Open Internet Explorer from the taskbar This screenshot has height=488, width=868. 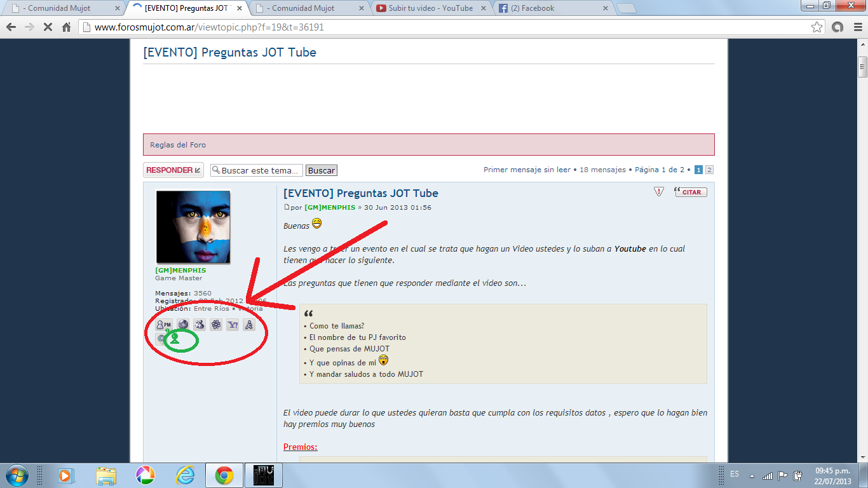click(185, 475)
